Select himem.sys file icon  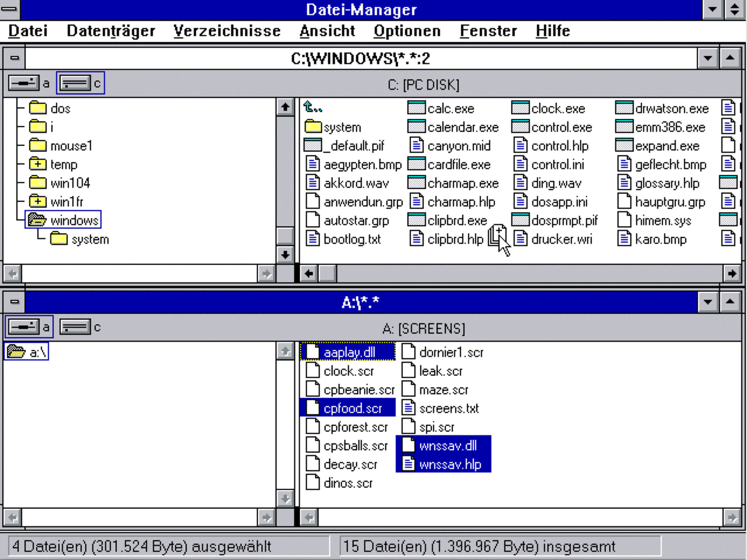click(x=624, y=220)
